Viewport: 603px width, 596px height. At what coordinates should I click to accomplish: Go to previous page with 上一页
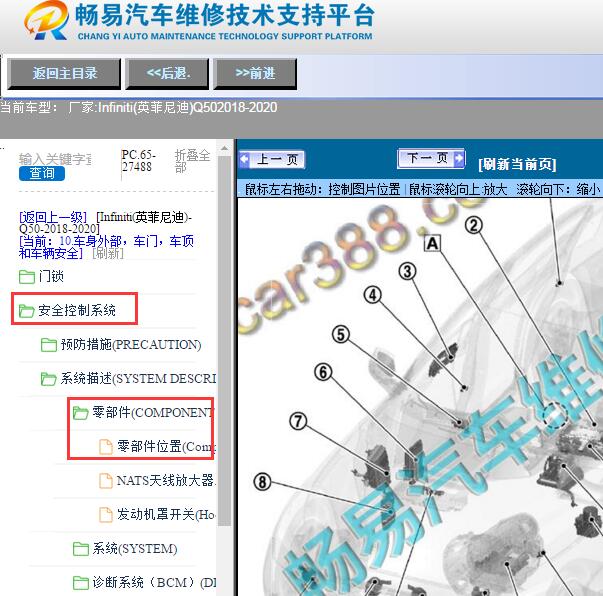272,159
